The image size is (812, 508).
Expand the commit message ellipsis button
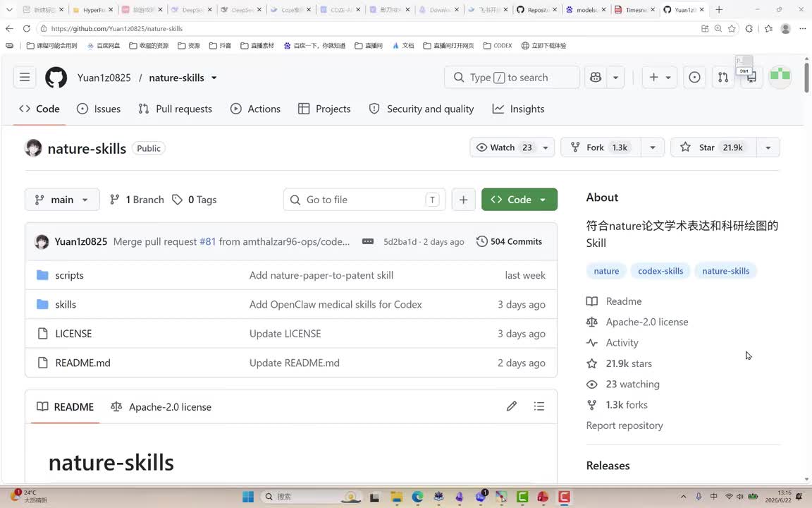(x=368, y=241)
